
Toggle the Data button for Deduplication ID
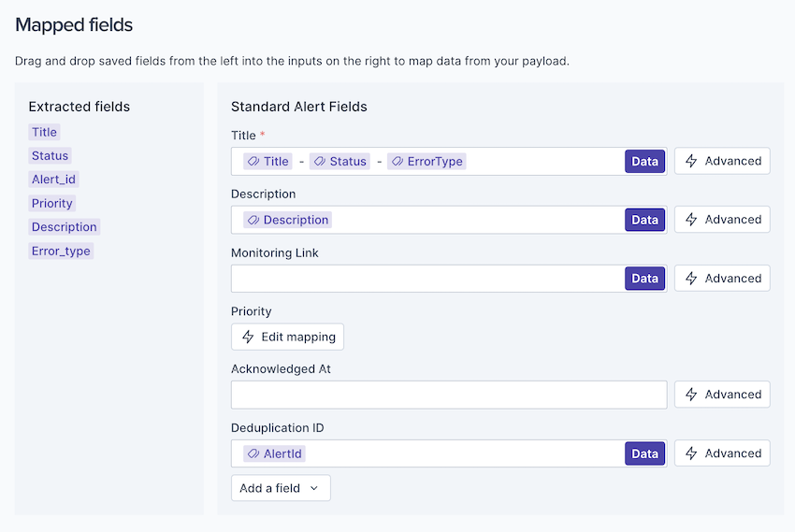point(644,453)
